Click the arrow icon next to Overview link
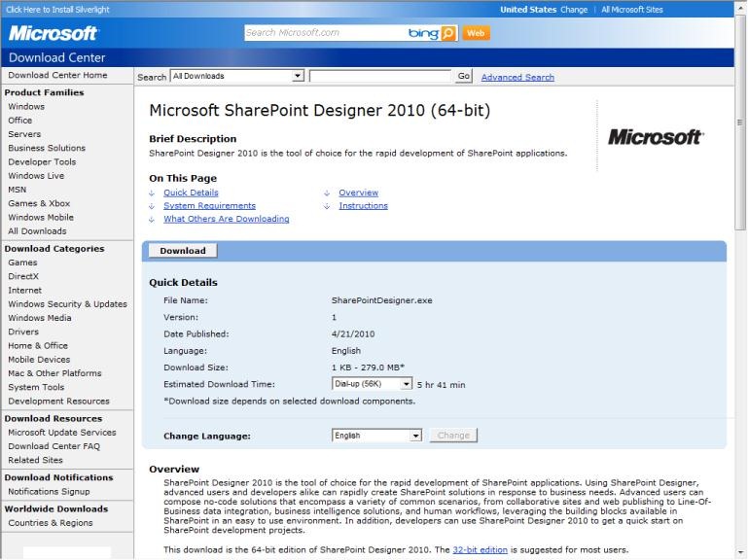 (x=327, y=193)
